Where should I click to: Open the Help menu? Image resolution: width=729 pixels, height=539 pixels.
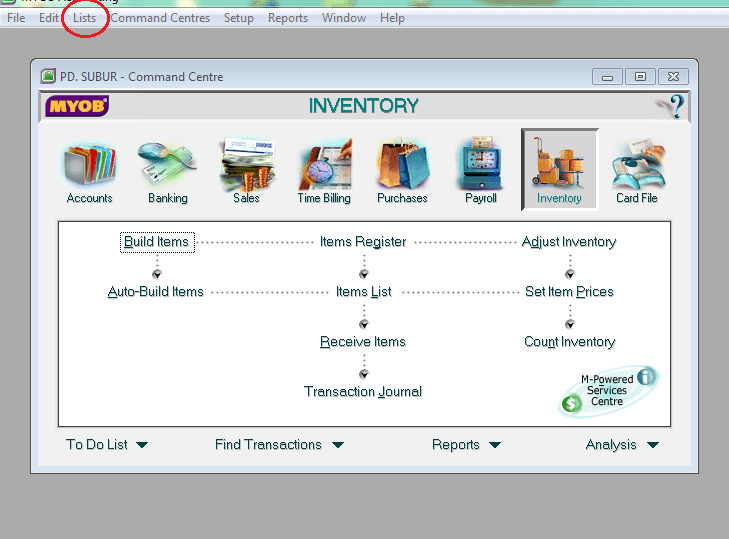[x=392, y=18]
